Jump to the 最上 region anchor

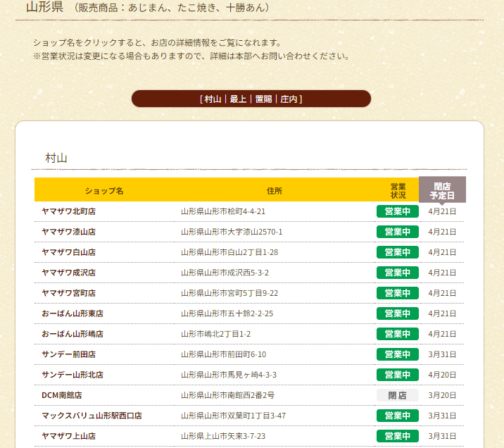tap(238, 99)
